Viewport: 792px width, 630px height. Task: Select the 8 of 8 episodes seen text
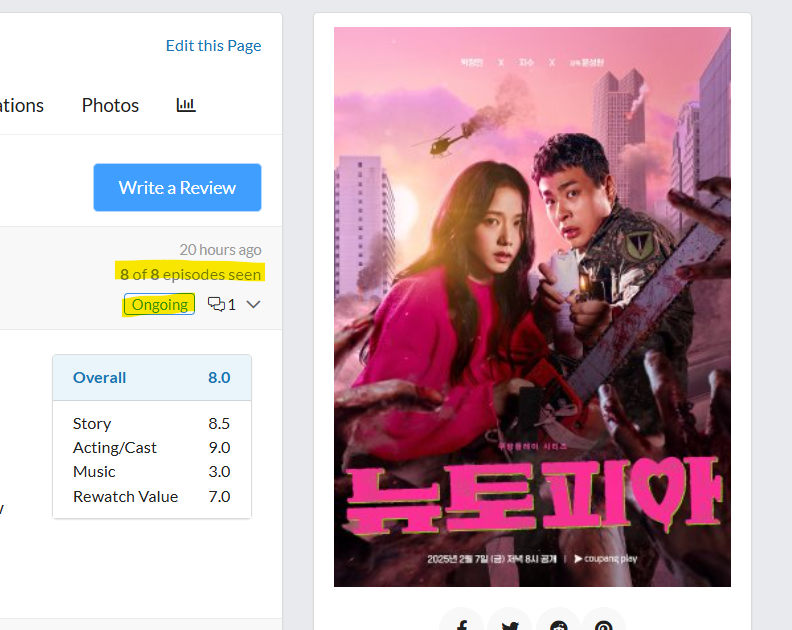[190, 274]
